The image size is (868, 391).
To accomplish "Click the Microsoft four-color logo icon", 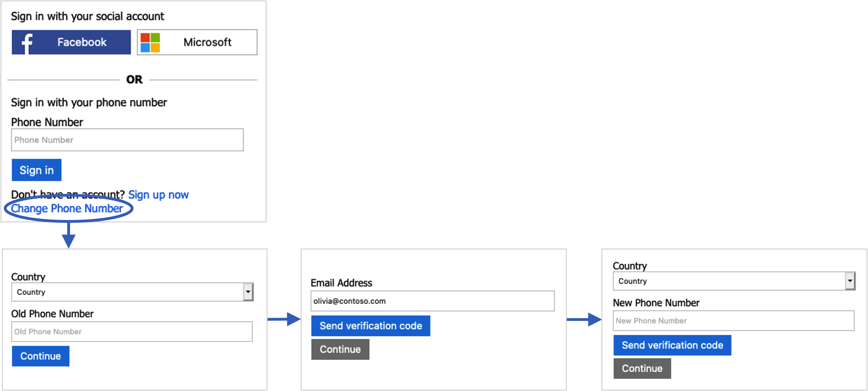I will pos(150,43).
